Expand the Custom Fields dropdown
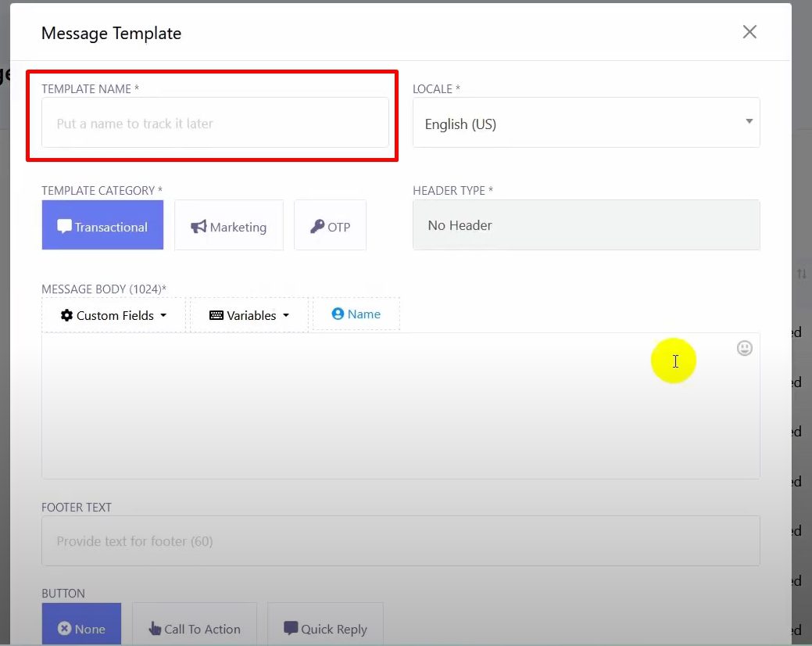The image size is (812, 646). (114, 315)
